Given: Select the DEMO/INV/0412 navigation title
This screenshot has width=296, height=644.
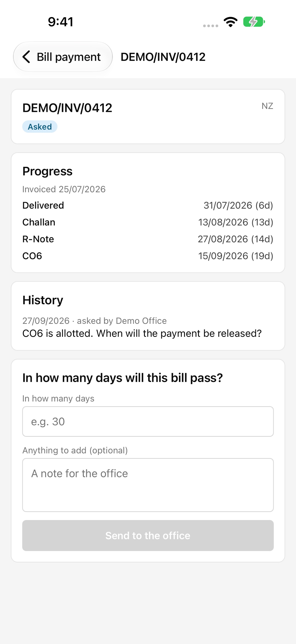Looking at the screenshot, I should 163,57.
